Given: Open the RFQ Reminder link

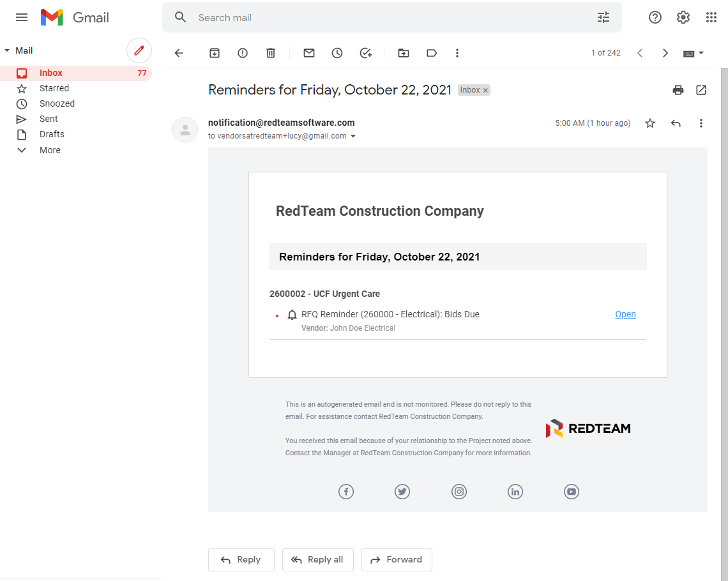Looking at the screenshot, I should coord(625,315).
